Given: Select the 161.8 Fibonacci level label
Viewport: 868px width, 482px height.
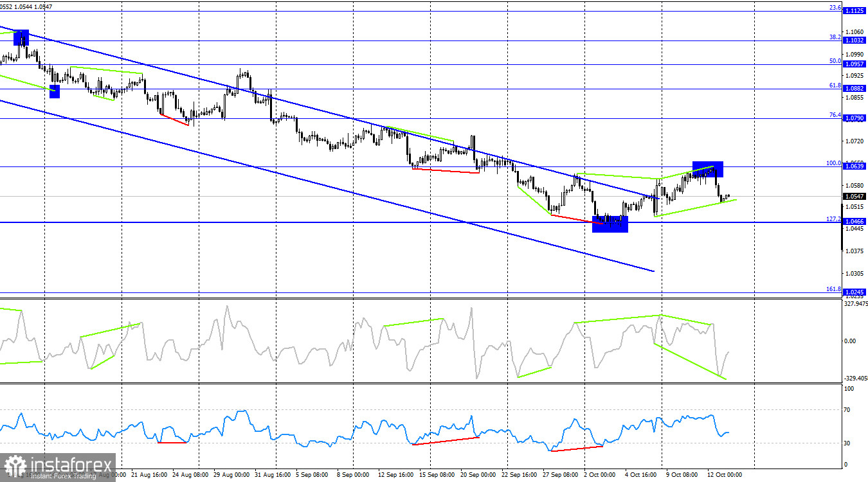Looking at the screenshot, I should (834, 289).
